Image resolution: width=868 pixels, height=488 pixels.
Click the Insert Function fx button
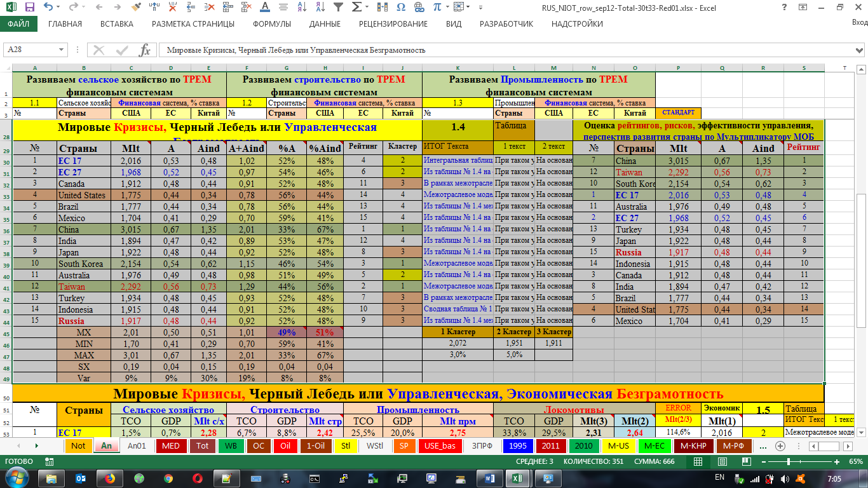pos(144,50)
